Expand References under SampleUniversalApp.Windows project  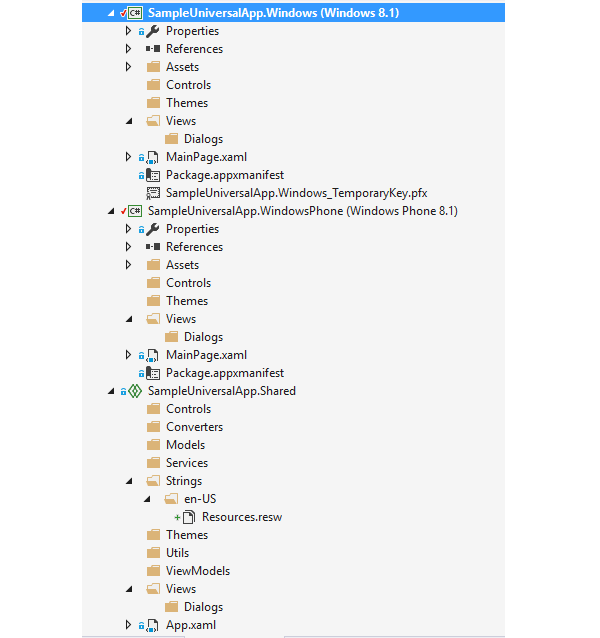click(x=128, y=49)
